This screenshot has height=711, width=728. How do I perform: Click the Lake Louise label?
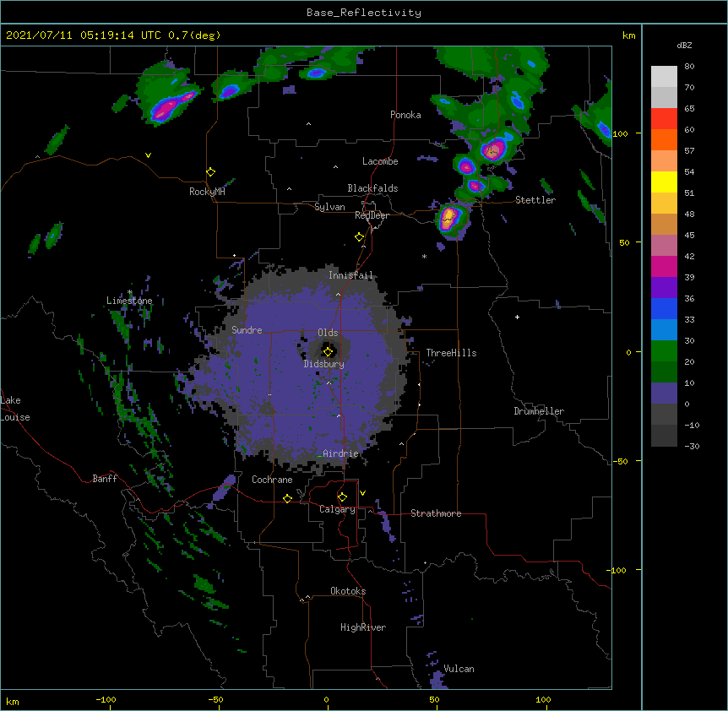click(x=15, y=409)
